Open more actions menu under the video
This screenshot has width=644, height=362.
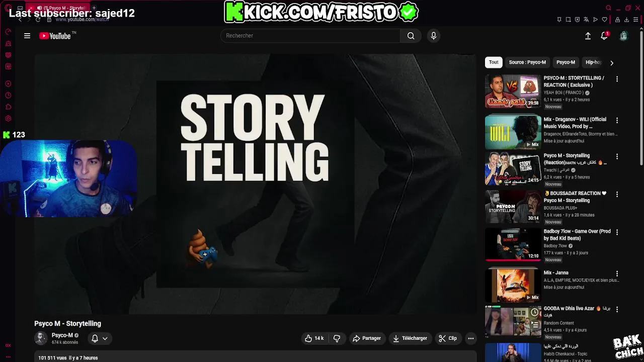471,338
